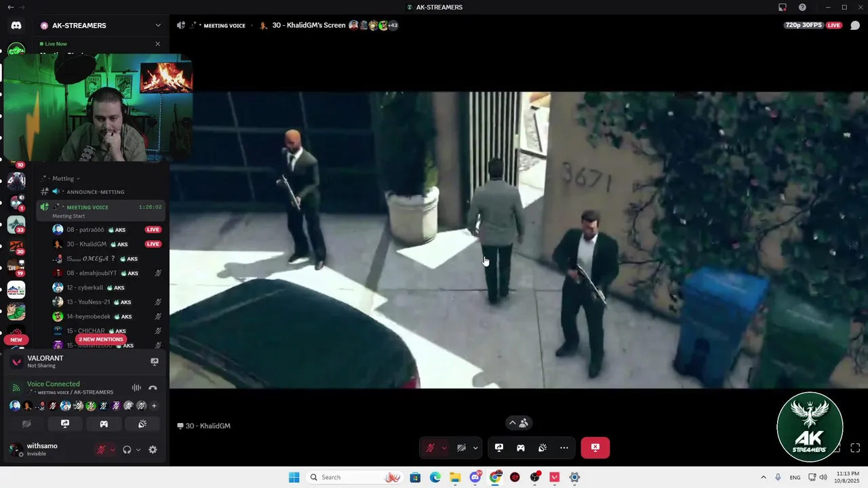Image resolution: width=868 pixels, height=488 pixels.
Task: Open stream chat bubble icon top right
Action: (x=855, y=25)
